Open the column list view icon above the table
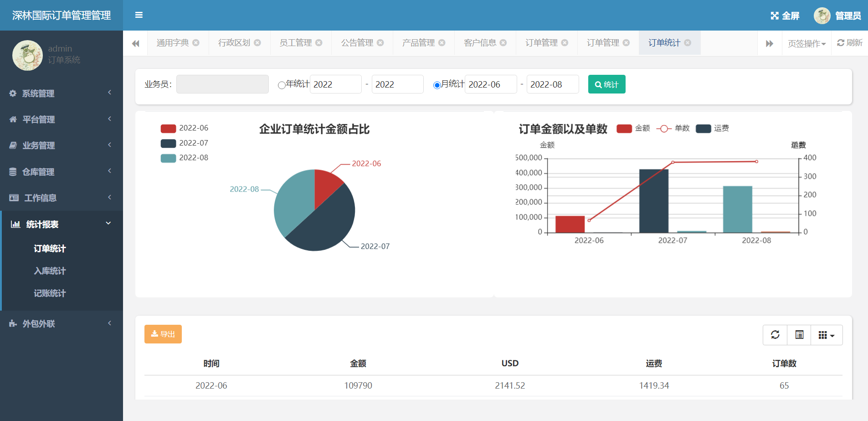868x421 pixels. tap(799, 334)
